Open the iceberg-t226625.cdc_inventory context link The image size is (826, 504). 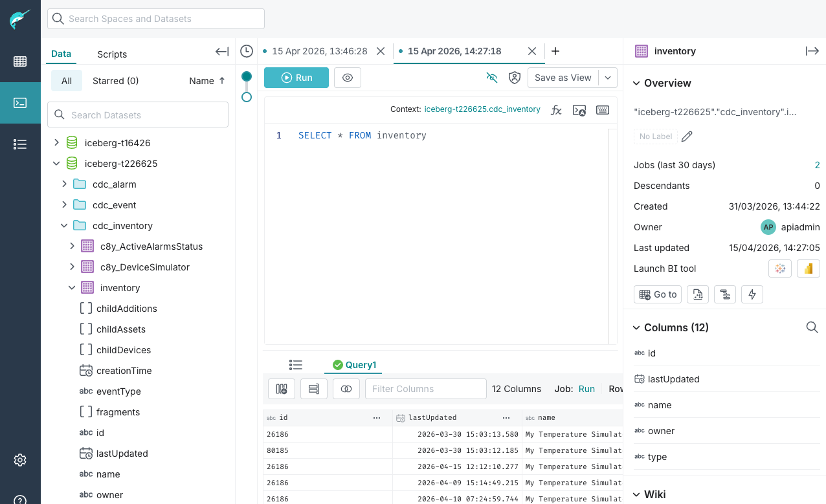click(482, 109)
